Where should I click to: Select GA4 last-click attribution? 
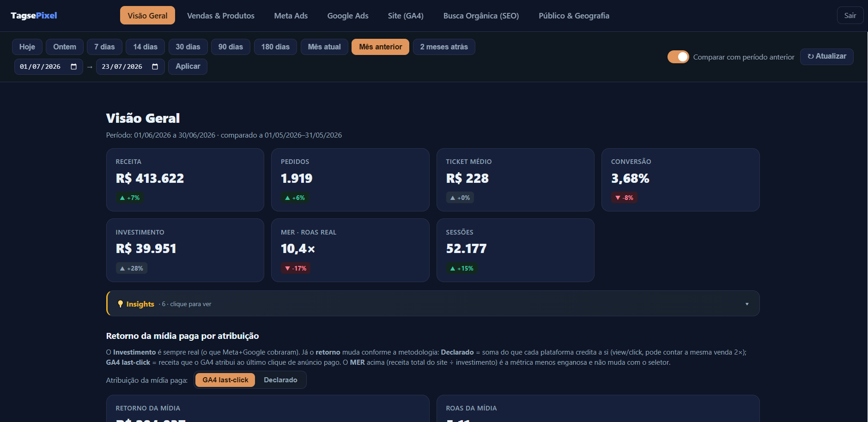(225, 380)
